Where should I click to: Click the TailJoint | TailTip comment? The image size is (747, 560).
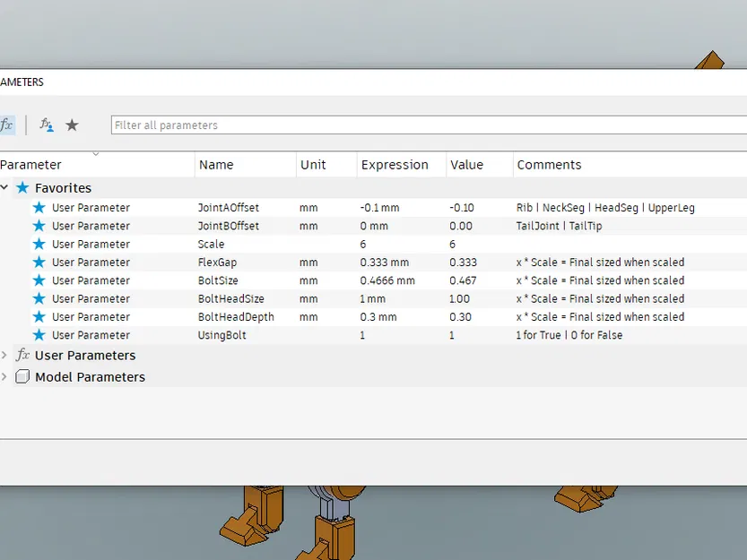pos(560,226)
